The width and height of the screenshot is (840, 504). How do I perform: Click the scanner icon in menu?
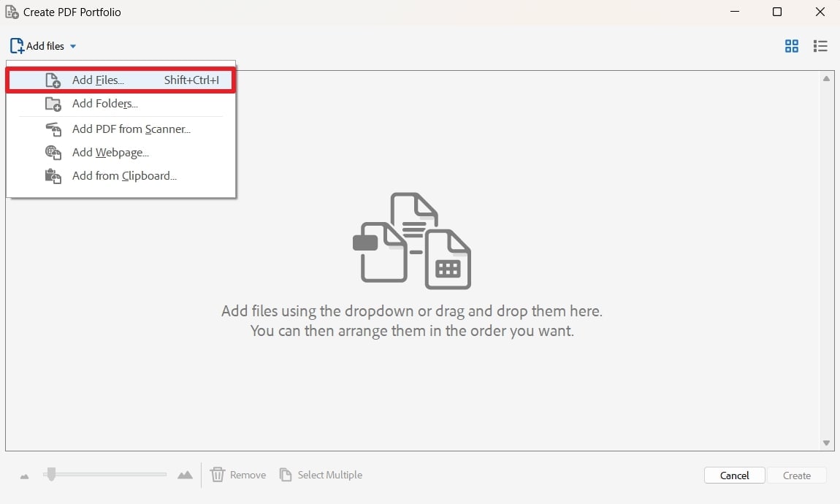[53, 129]
